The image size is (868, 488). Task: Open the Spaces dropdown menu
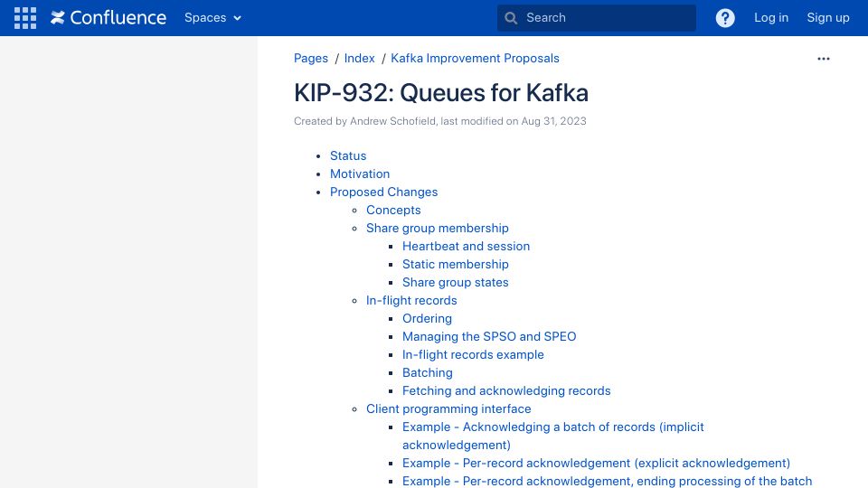tap(213, 18)
